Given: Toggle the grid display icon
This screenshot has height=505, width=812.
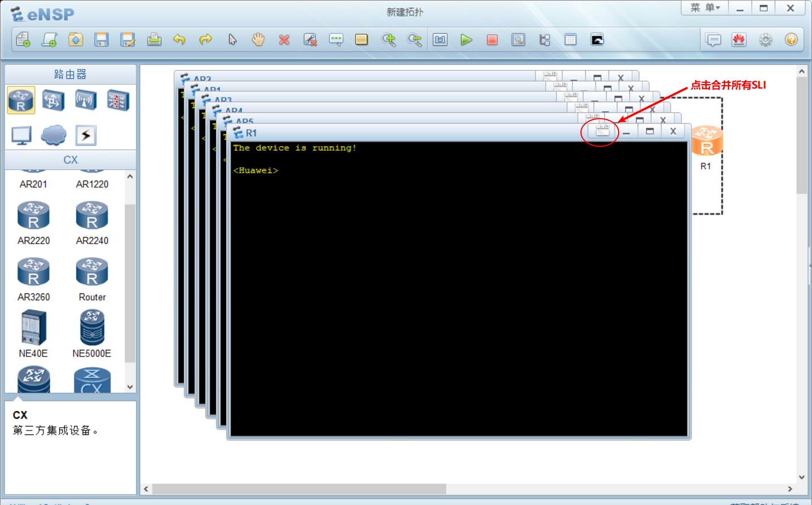Looking at the screenshot, I should (571, 39).
